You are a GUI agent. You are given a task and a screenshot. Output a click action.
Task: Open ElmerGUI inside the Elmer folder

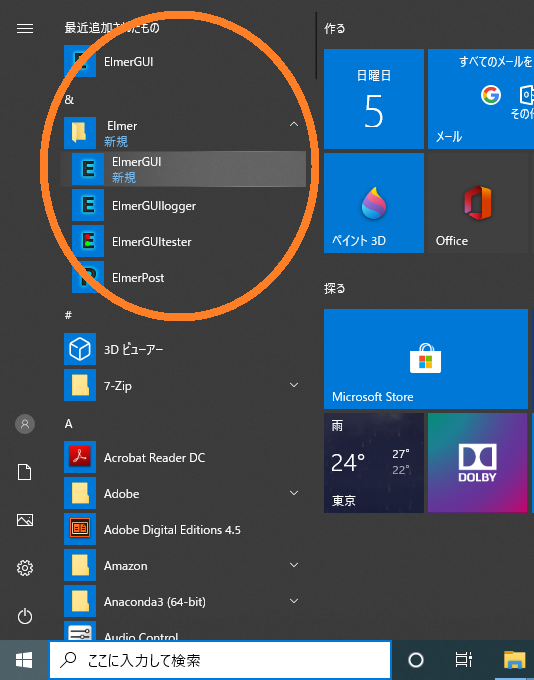pyautogui.click(x=184, y=169)
